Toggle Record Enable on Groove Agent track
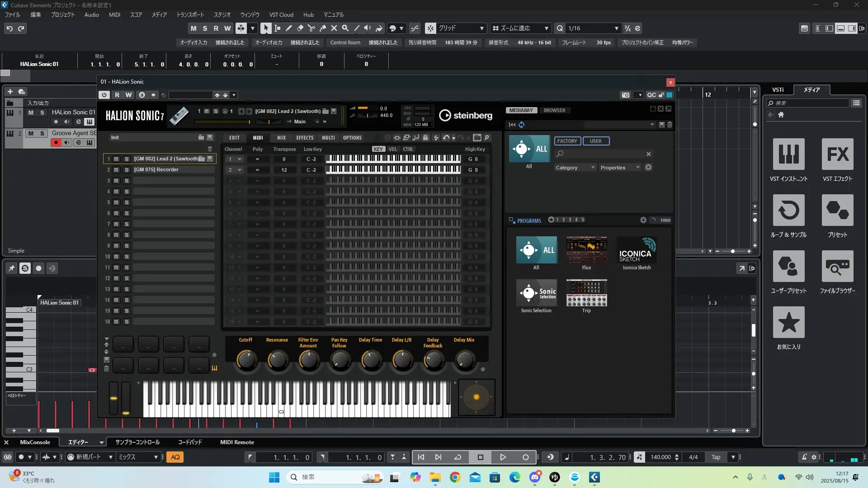The width and height of the screenshot is (868, 488). point(56,143)
